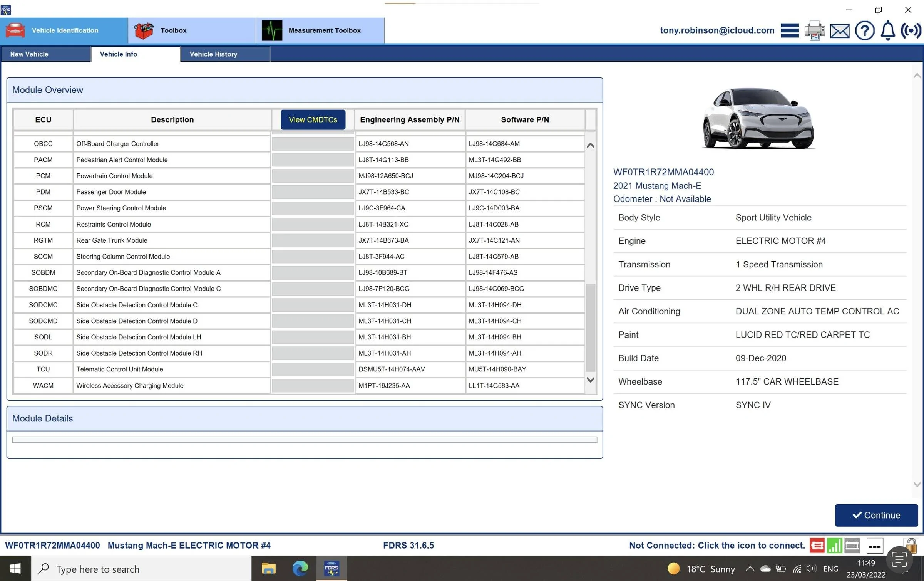The width and height of the screenshot is (924, 581).
Task: Click the module table scrollbar thumb
Action: [590, 327]
